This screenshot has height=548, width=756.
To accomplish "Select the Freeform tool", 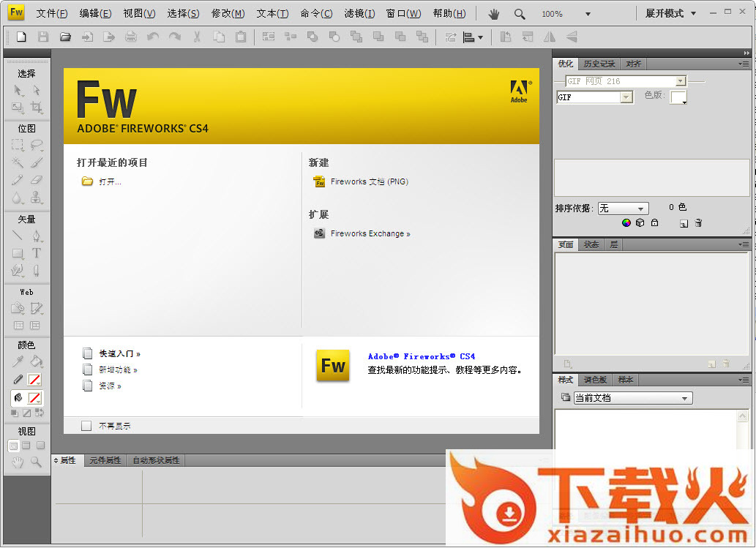I will 18,271.
